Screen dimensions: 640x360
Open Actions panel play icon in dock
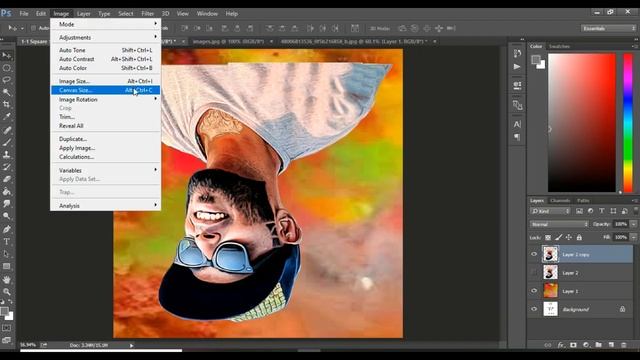tap(517, 67)
